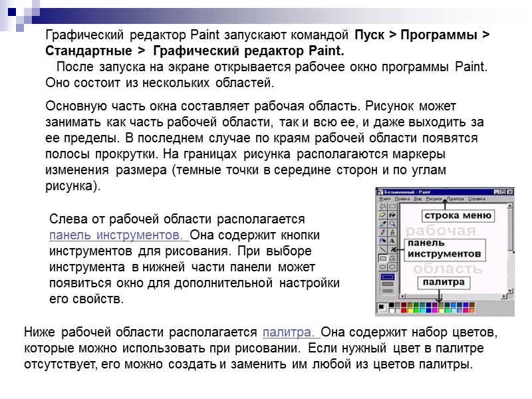The image size is (532, 399).
Task: Maximize the Paint window
Action: 503,192
